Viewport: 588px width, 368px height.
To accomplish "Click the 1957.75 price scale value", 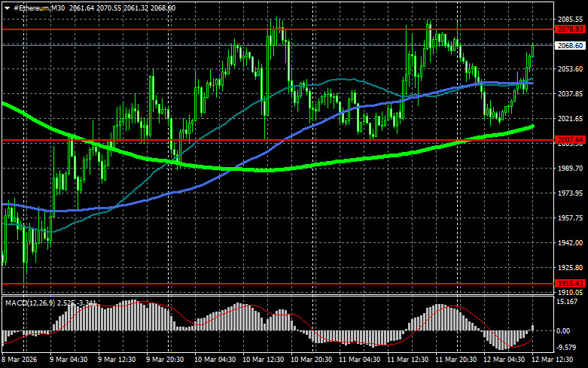I will pyautogui.click(x=571, y=218).
